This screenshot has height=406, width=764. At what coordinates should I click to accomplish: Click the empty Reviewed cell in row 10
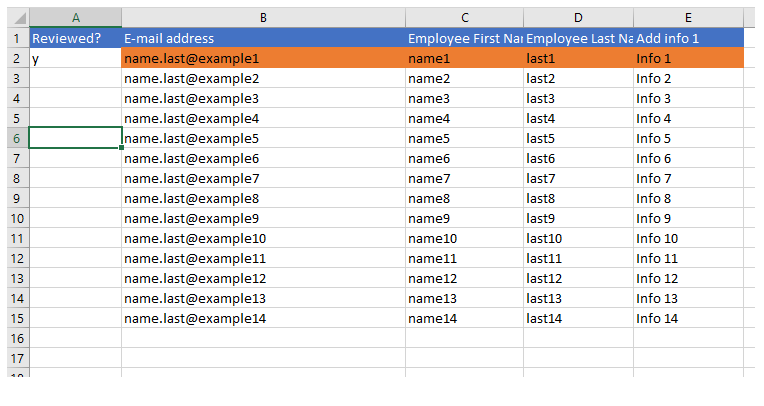(76, 218)
